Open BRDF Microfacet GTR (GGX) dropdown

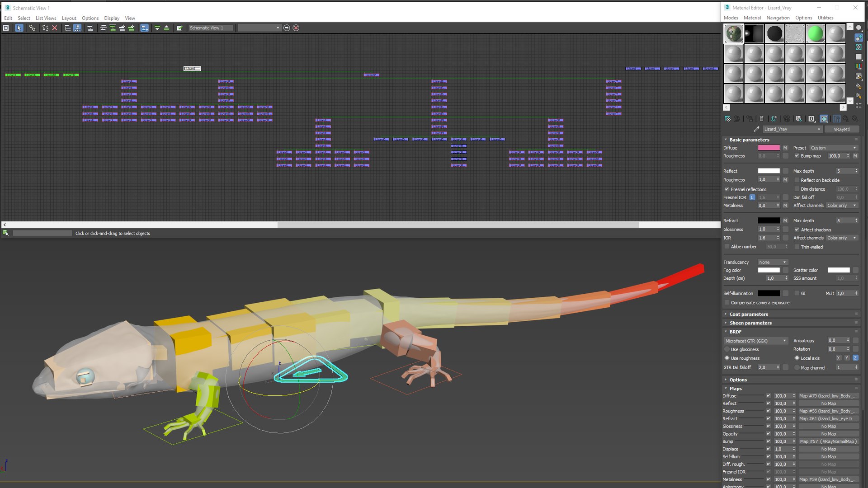(756, 341)
